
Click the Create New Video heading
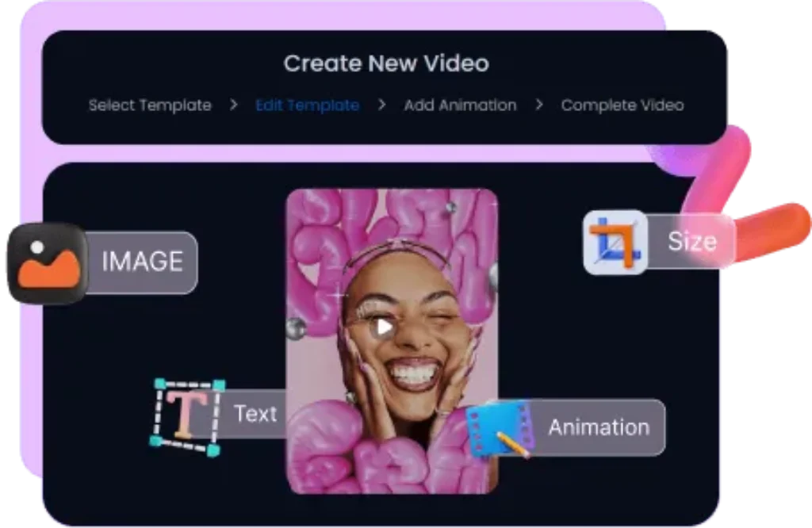pos(386,63)
